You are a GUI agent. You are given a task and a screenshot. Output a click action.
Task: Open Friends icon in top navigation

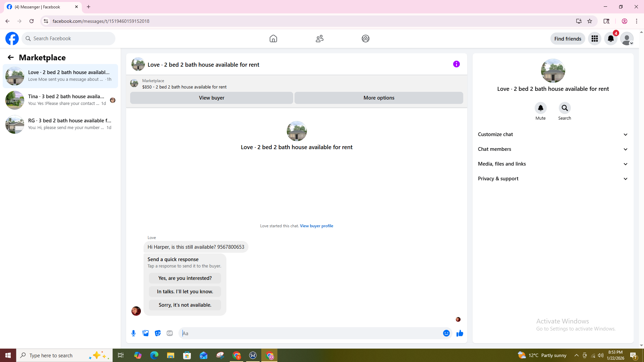click(x=320, y=39)
